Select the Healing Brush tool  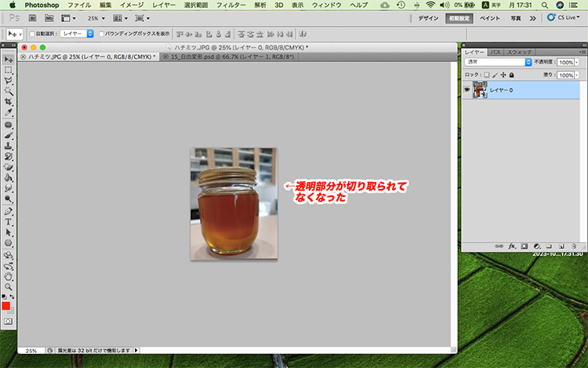(x=9, y=125)
